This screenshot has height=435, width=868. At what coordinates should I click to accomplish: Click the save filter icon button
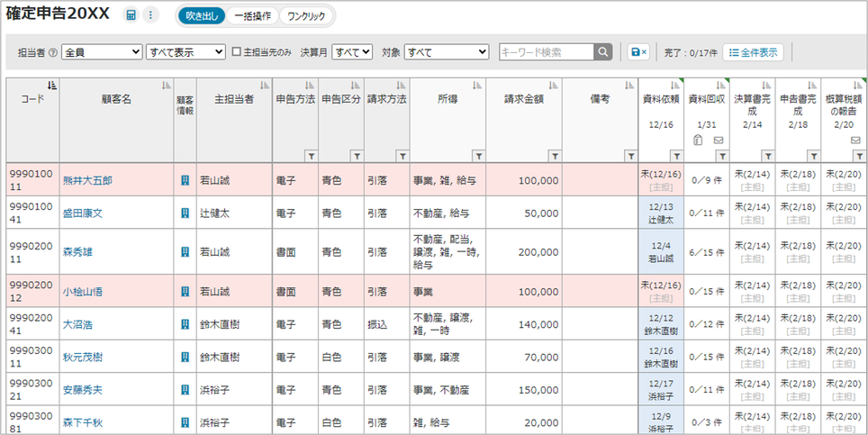click(x=637, y=52)
